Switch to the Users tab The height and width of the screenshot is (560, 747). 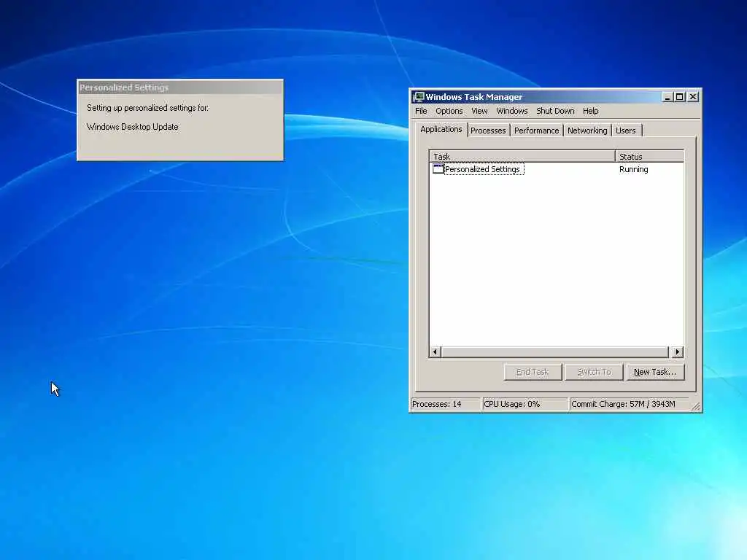pyautogui.click(x=625, y=131)
